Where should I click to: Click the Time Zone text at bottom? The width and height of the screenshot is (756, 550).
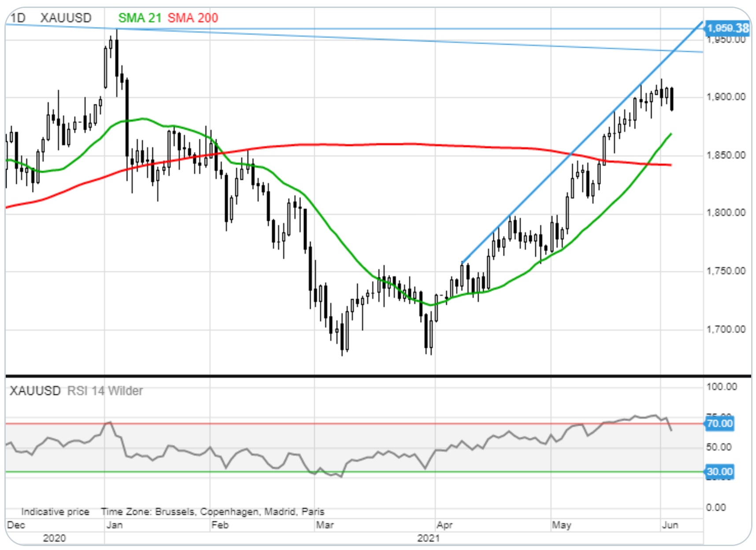(x=212, y=512)
